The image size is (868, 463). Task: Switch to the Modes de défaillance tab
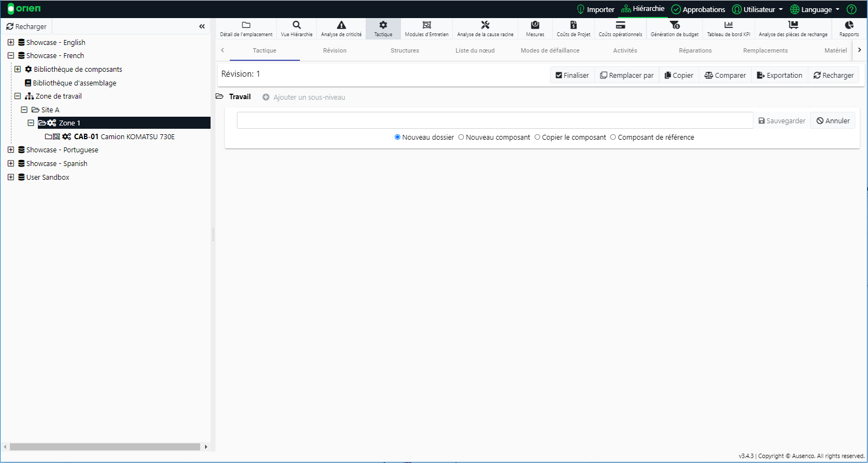pyautogui.click(x=550, y=50)
